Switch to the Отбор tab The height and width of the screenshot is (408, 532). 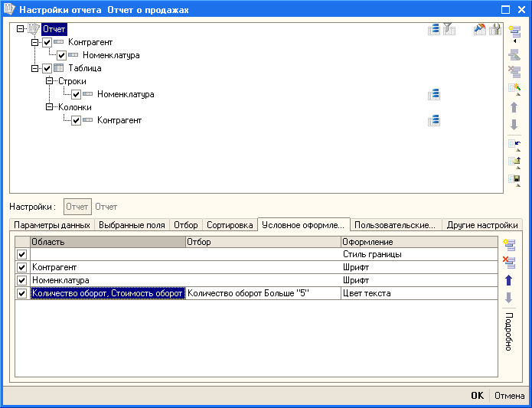point(186,225)
